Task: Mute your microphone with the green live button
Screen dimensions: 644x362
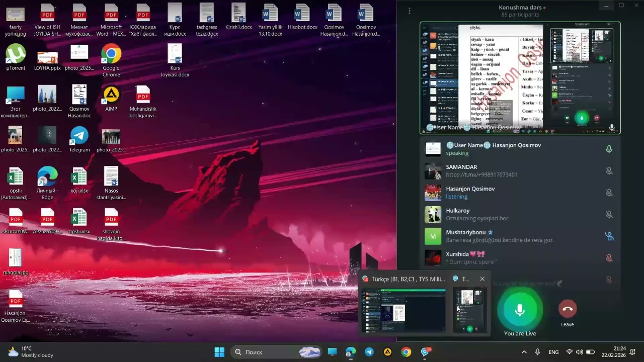Action: click(520, 309)
